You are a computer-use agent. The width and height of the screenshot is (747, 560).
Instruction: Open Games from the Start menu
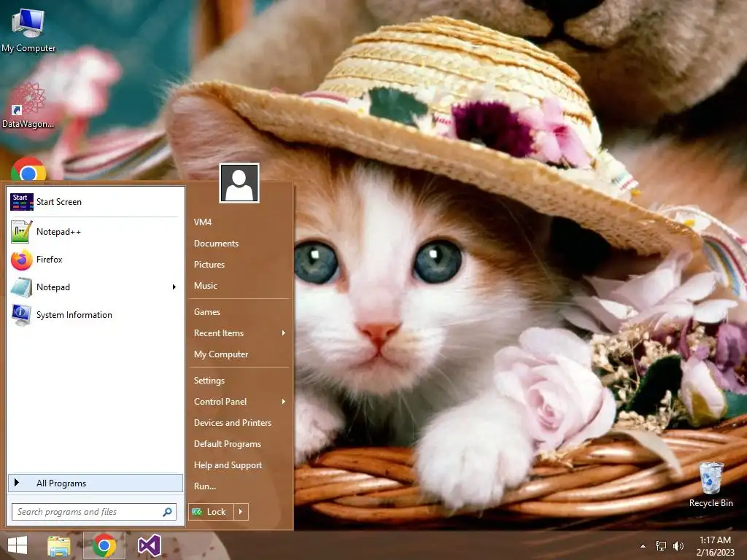point(206,312)
